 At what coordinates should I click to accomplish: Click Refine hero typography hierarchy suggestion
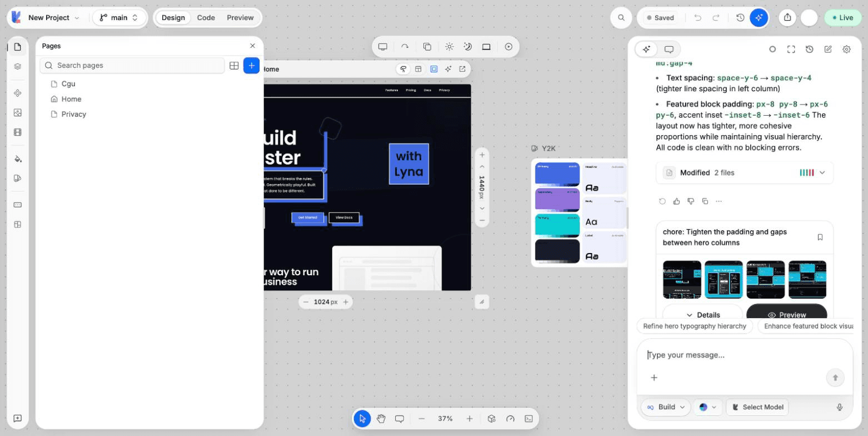pyautogui.click(x=695, y=326)
